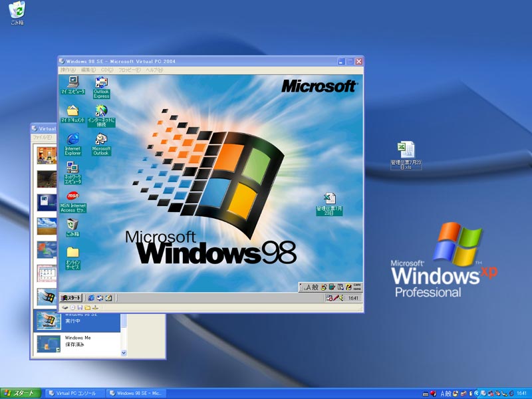Viewport: 532px width, 399px height.
Task: Click the IME input mode A in Windows 98
Action: pos(308,287)
